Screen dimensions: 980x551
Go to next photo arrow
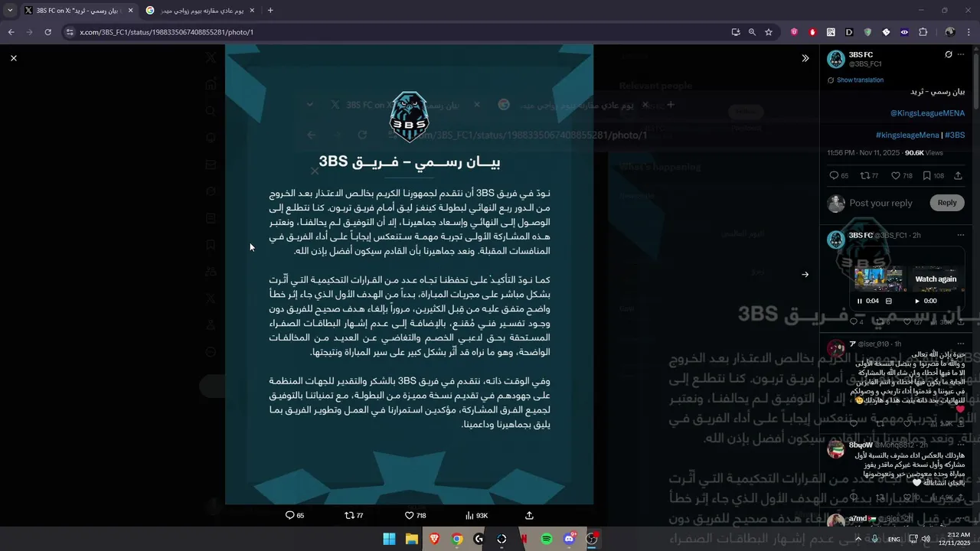(x=805, y=275)
